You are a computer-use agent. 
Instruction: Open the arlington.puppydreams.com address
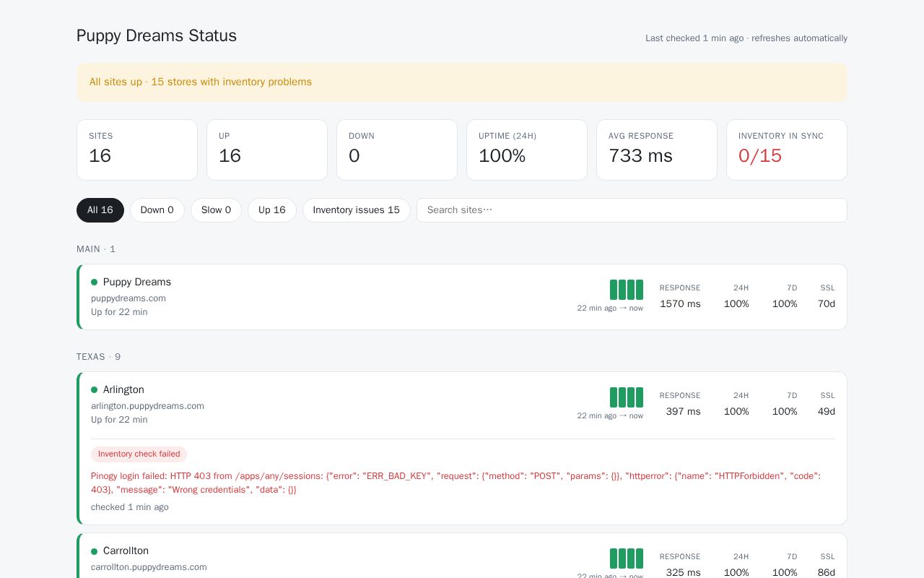pos(147,406)
